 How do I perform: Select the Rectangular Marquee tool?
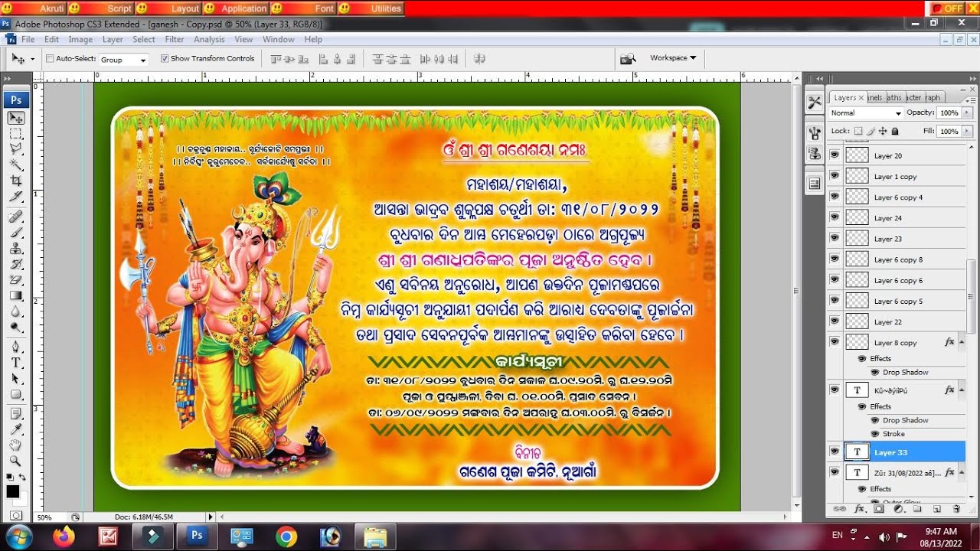(15, 133)
